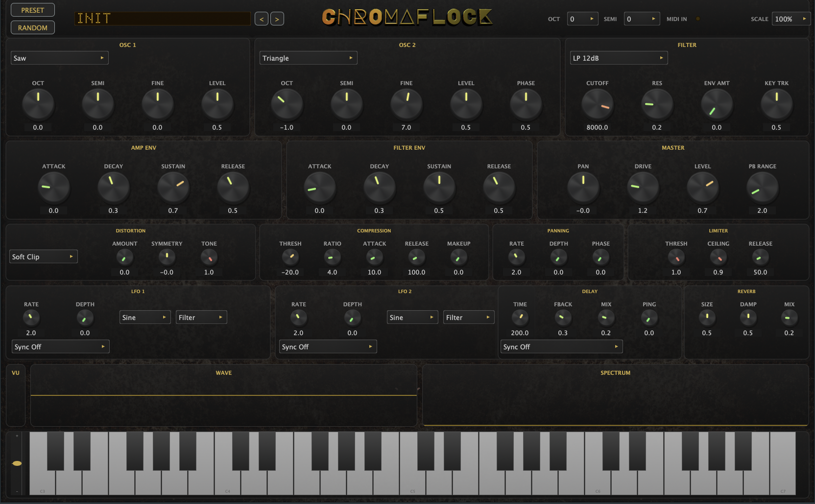This screenshot has height=504, width=815.
Task: Click the filter RES knob
Action: [x=657, y=104]
